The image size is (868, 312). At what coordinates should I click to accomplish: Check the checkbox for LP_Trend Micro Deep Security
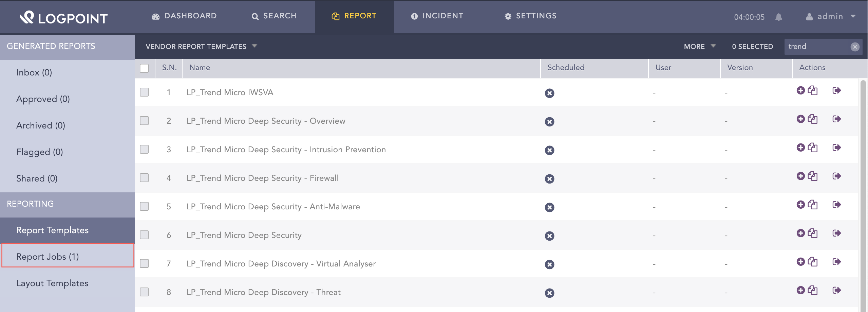pos(144,235)
